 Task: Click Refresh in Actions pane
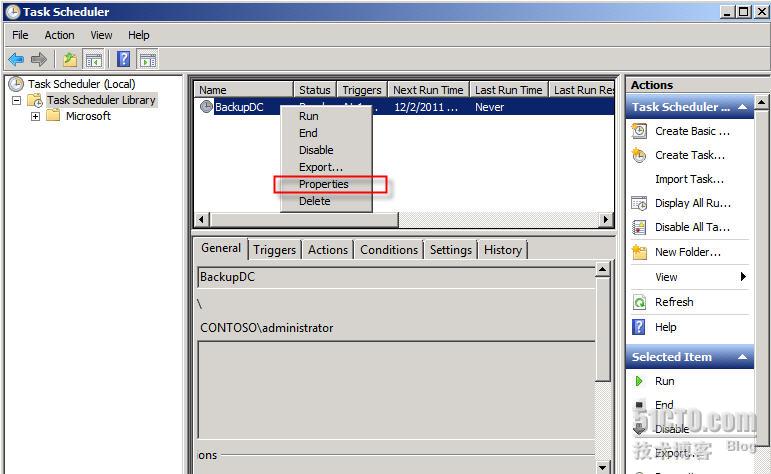(674, 302)
